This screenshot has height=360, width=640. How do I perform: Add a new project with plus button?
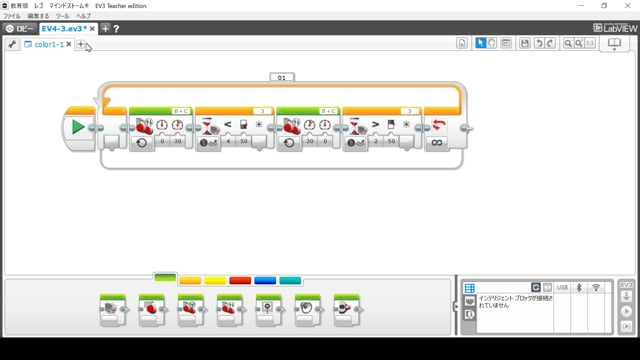point(105,29)
